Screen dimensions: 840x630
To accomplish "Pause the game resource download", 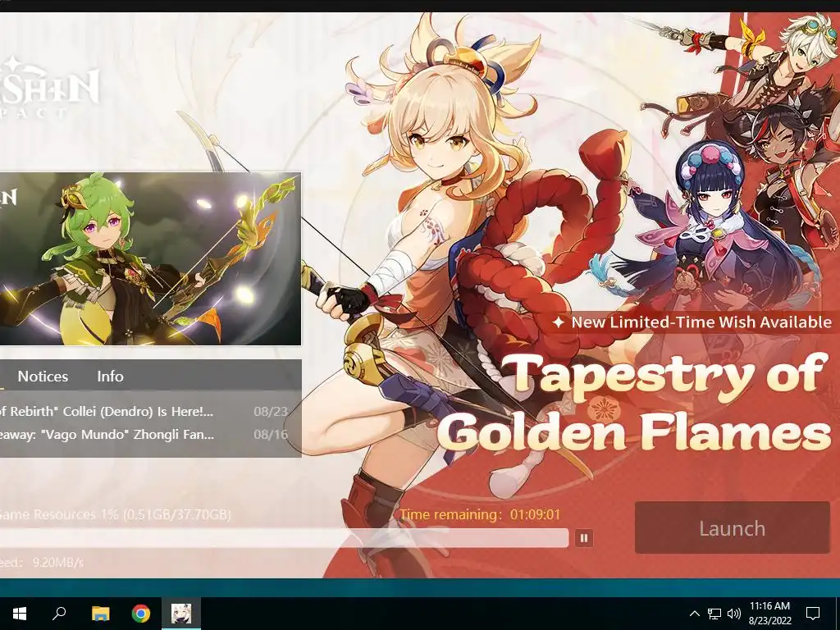I will [x=584, y=537].
